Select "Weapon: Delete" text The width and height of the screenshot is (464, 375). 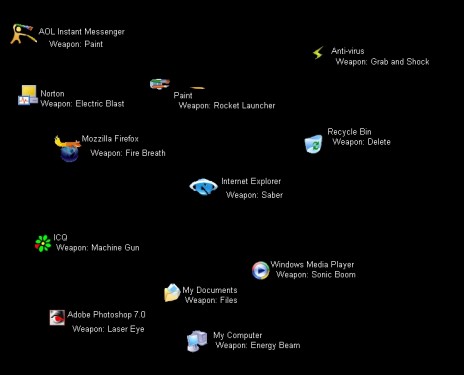point(361,142)
